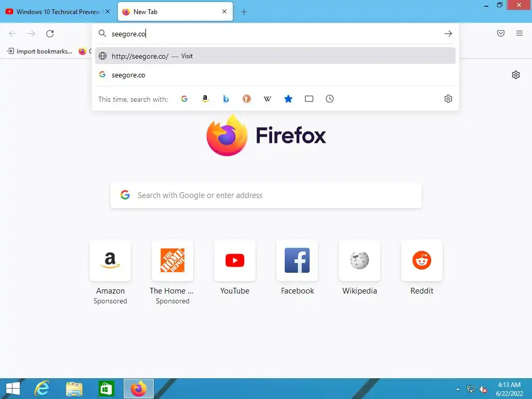Image resolution: width=532 pixels, height=399 pixels.
Task: Open the network status tray icon
Action: pos(470,389)
